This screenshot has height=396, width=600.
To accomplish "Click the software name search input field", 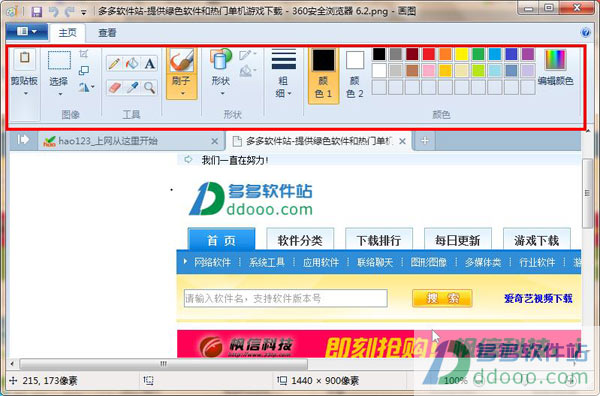I will [x=286, y=298].
